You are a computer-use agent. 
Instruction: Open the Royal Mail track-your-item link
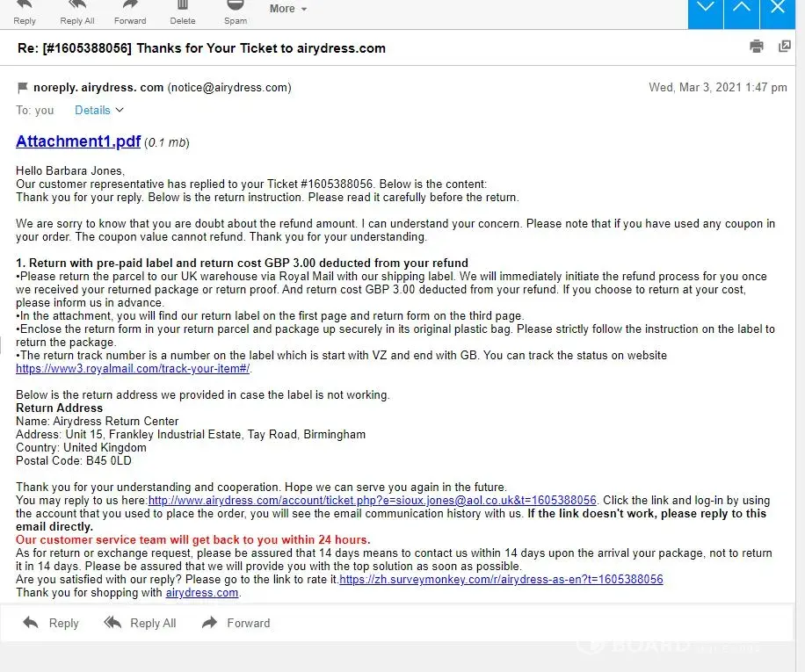[133, 368]
